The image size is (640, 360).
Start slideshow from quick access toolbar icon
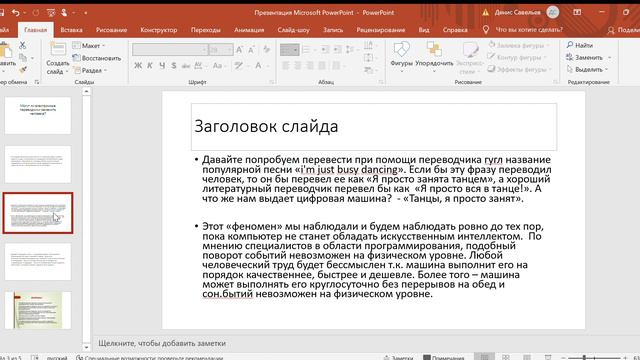51,13
